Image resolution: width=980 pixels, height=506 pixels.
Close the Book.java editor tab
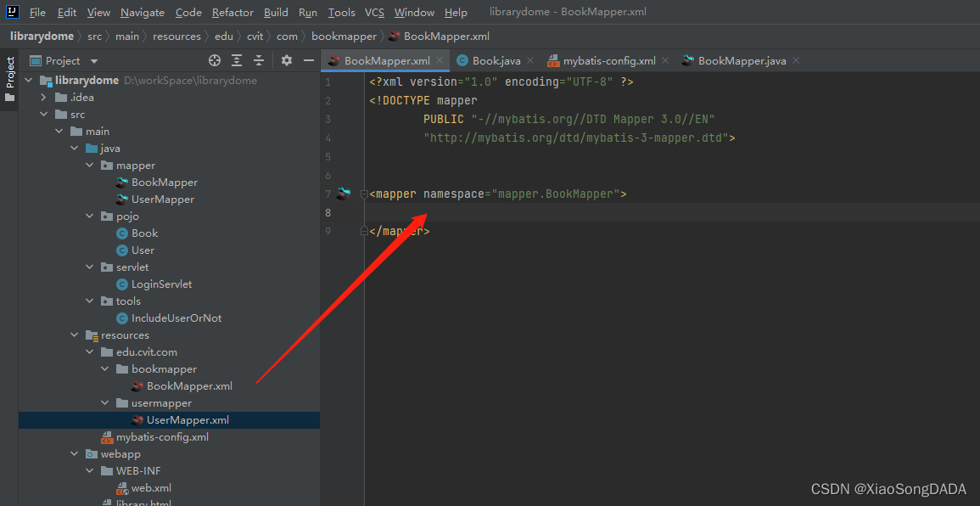(x=530, y=60)
